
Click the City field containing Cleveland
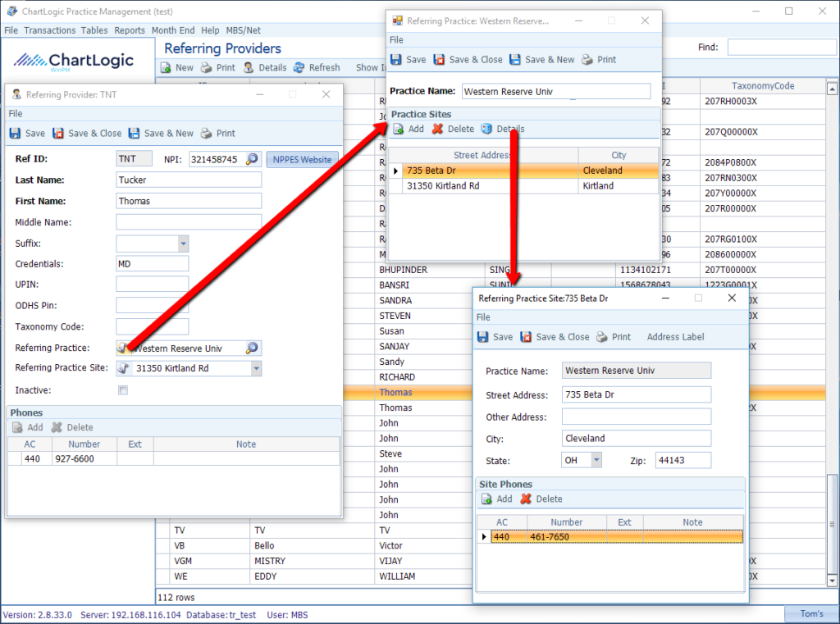[x=637, y=438]
